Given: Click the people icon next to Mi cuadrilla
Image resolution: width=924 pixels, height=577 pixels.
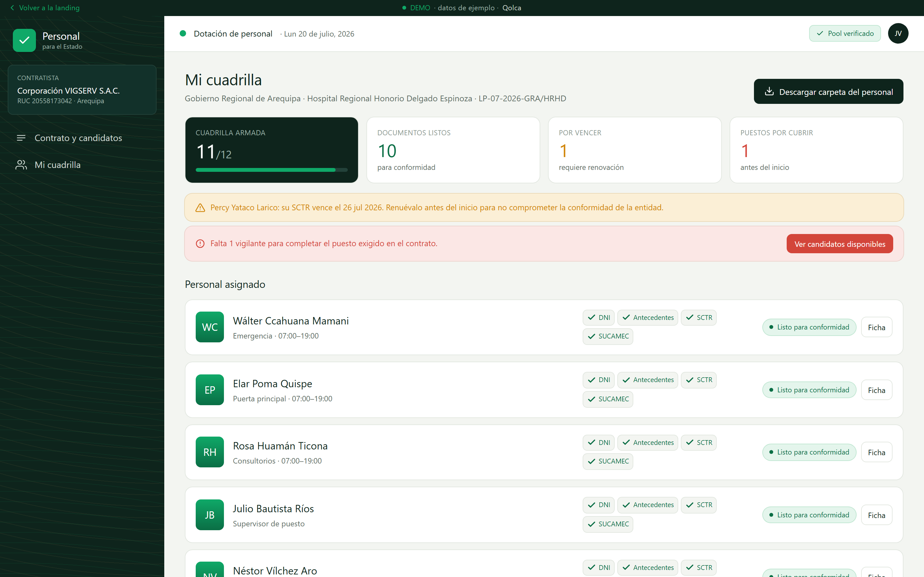Looking at the screenshot, I should 21,165.
